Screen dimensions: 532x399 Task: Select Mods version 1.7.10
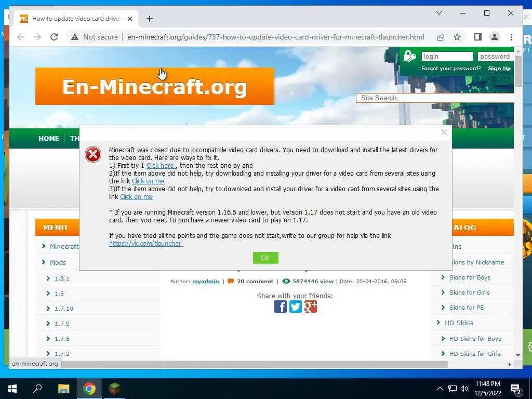[x=64, y=309]
